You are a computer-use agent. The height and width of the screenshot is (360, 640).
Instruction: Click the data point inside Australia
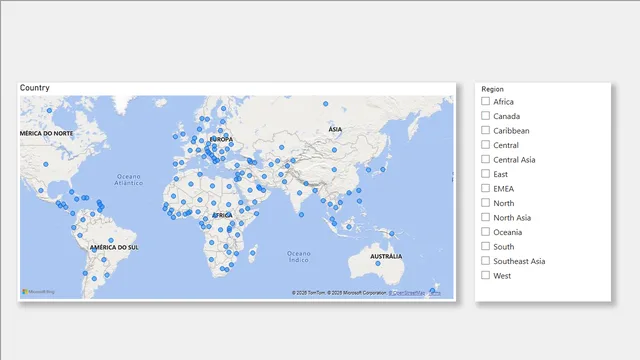[378, 264]
